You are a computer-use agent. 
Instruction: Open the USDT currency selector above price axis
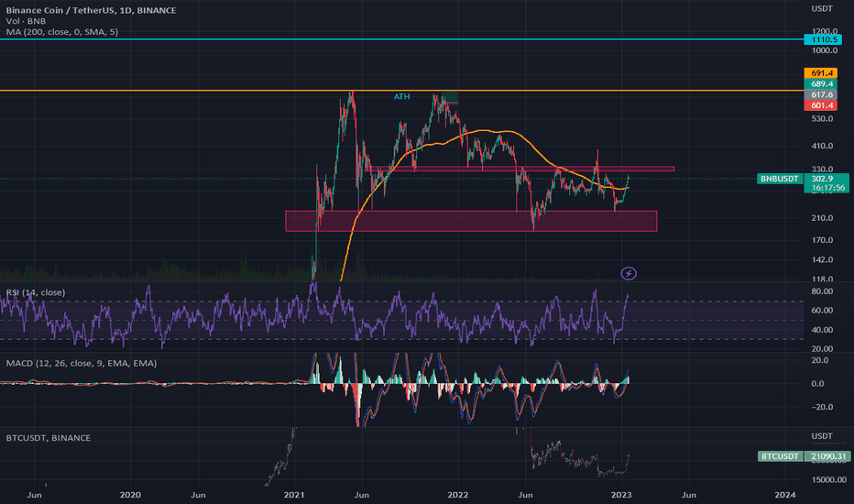click(822, 9)
